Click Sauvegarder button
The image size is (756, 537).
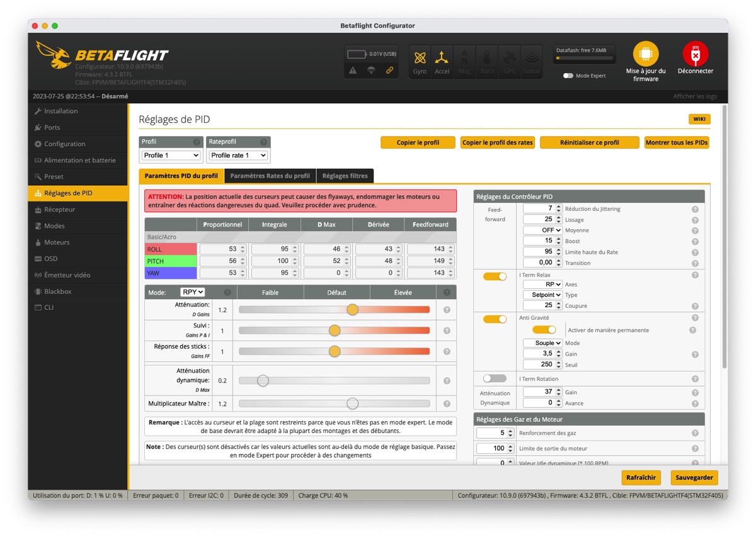694,478
